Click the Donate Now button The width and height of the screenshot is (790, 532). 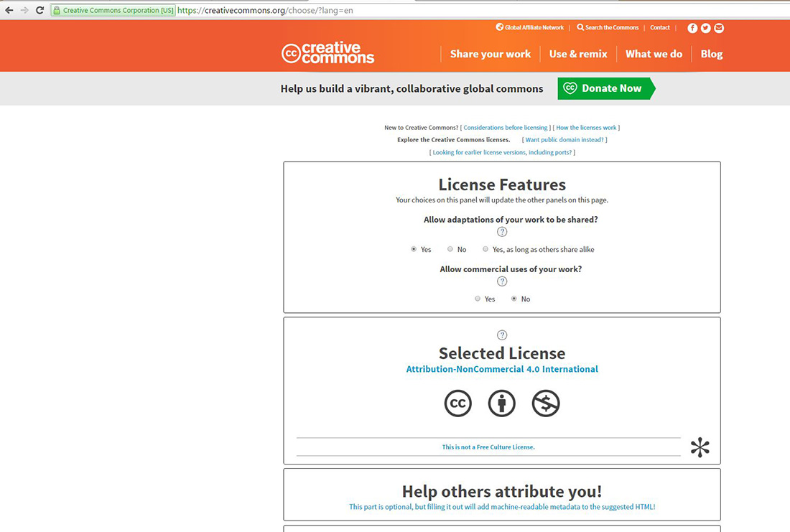pos(606,88)
